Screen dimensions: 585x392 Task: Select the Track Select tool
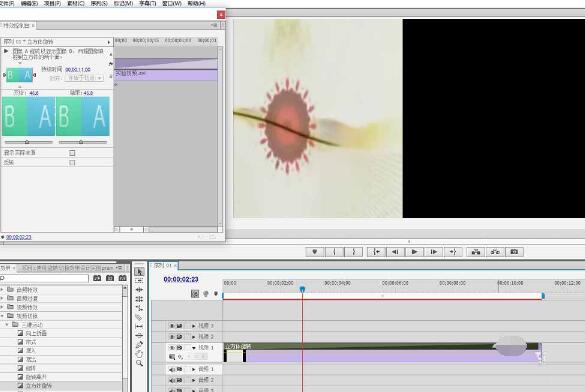point(139,280)
